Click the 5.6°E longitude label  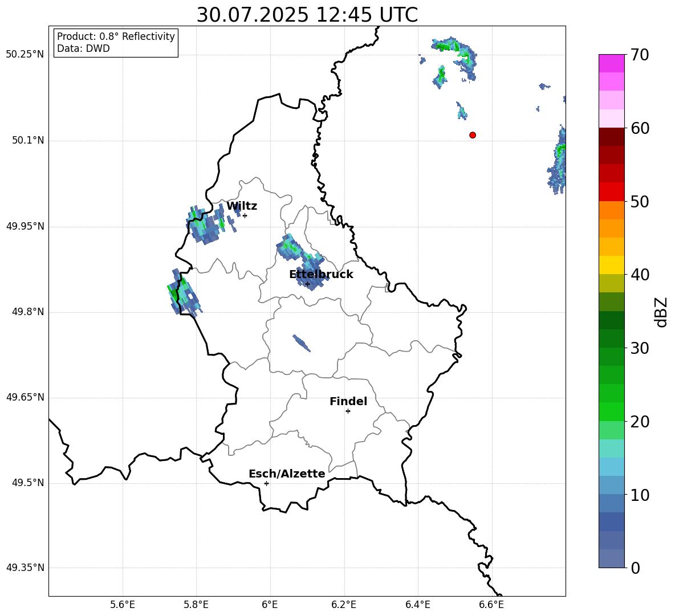pyautogui.click(x=123, y=605)
